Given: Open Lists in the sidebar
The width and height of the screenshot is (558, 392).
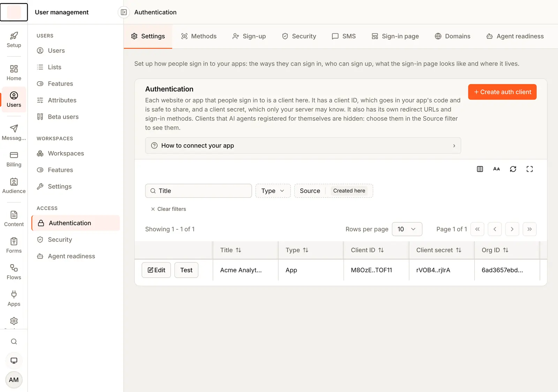Looking at the screenshot, I should 76,67.
